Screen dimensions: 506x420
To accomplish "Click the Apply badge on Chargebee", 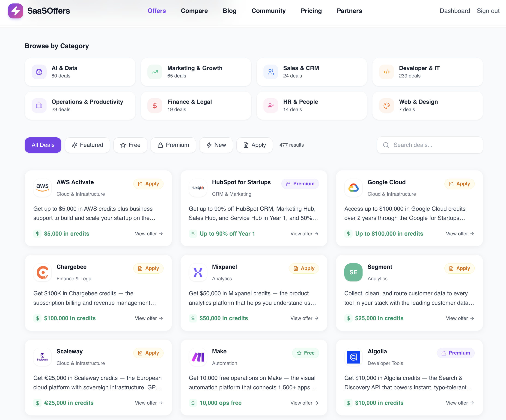I will point(149,268).
